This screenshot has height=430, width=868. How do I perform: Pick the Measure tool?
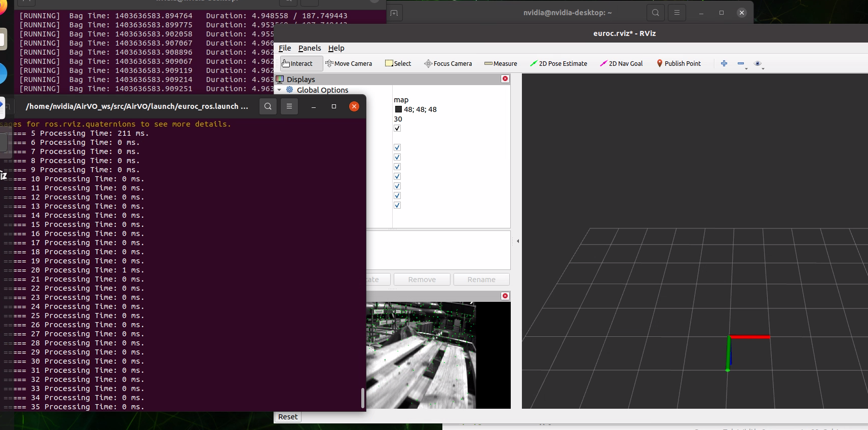pyautogui.click(x=501, y=63)
